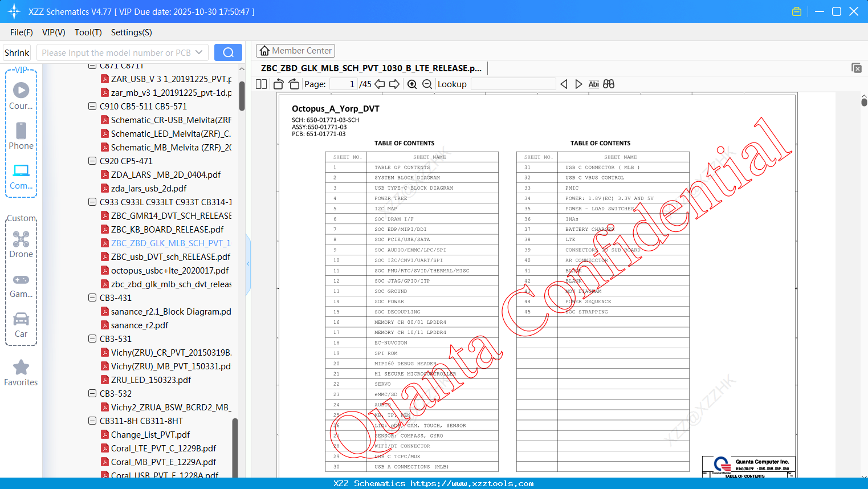Click the XZZ Schematics app logo
868x489 pixels.
tap(14, 11)
